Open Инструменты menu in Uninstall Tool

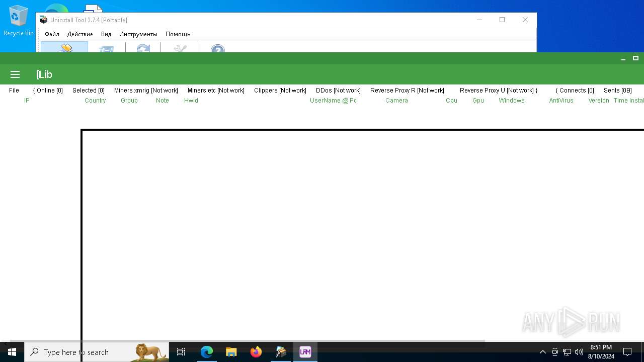[x=138, y=34]
